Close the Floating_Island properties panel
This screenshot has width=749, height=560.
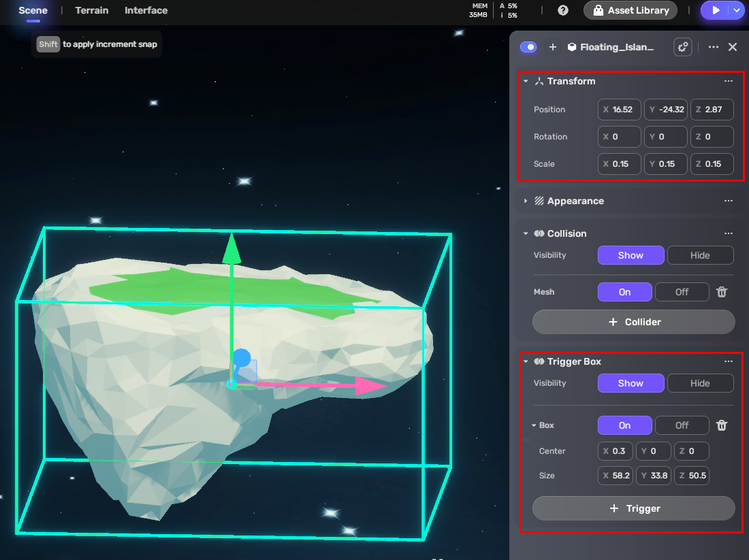pos(733,47)
